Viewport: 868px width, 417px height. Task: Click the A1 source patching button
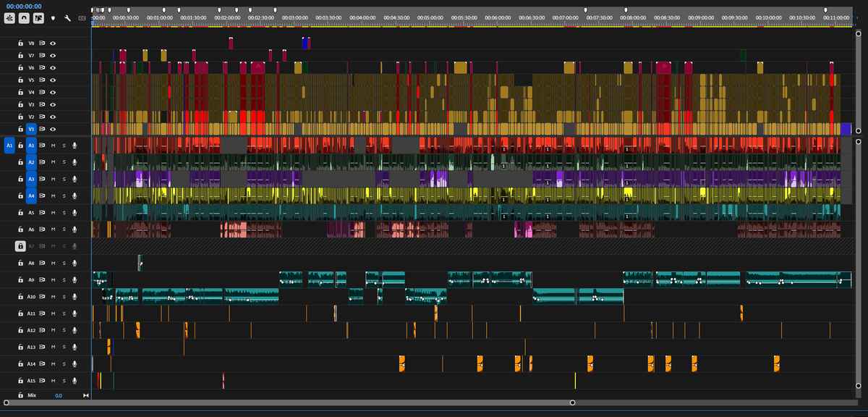[x=9, y=146]
